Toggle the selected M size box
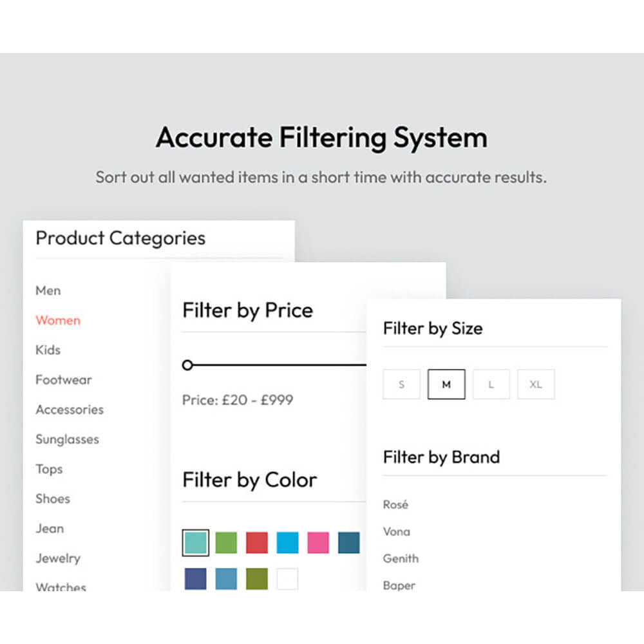The image size is (644, 644). [x=446, y=384]
